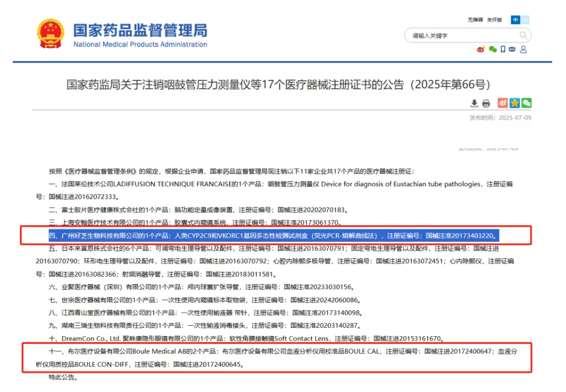The height and width of the screenshot is (392, 566).
Task: Print the announcement using the printer icon
Action: [x=486, y=103]
